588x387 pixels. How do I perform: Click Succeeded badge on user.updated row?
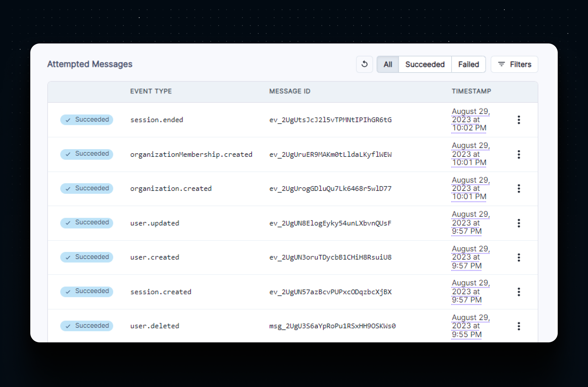[87, 223]
